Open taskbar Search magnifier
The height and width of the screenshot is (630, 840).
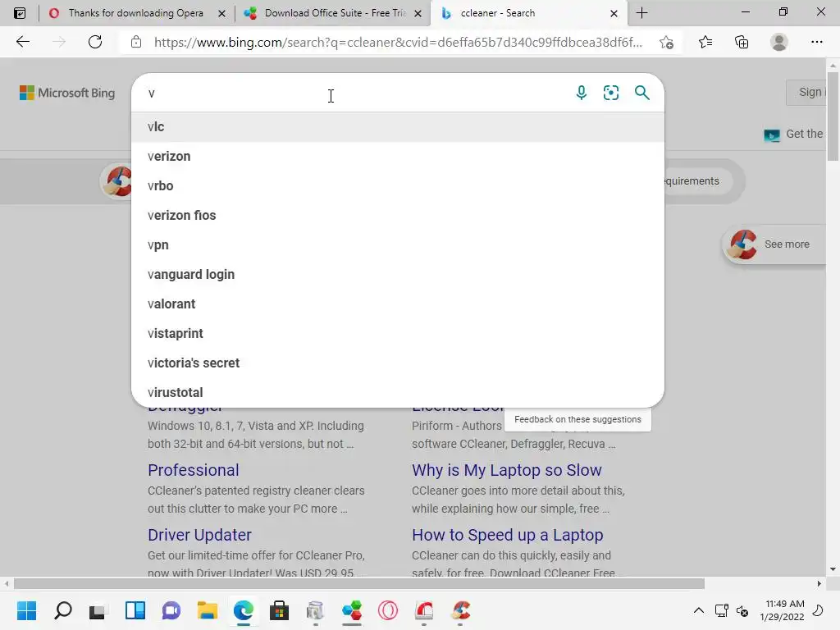point(62,610)
